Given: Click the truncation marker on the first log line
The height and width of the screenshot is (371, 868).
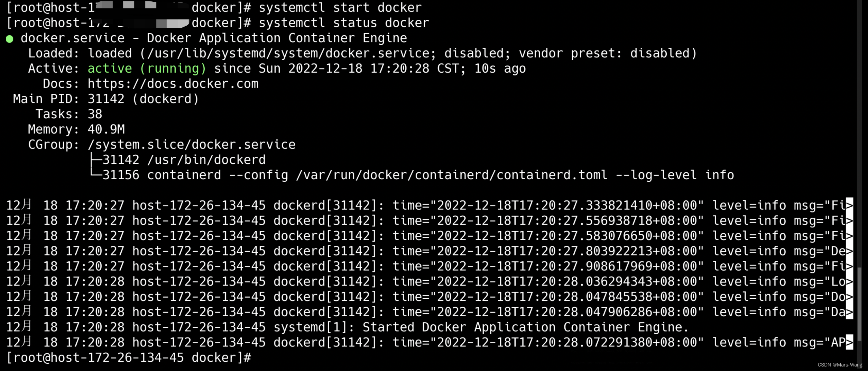Looking at the screenshot, I should (x=849, y=205).
